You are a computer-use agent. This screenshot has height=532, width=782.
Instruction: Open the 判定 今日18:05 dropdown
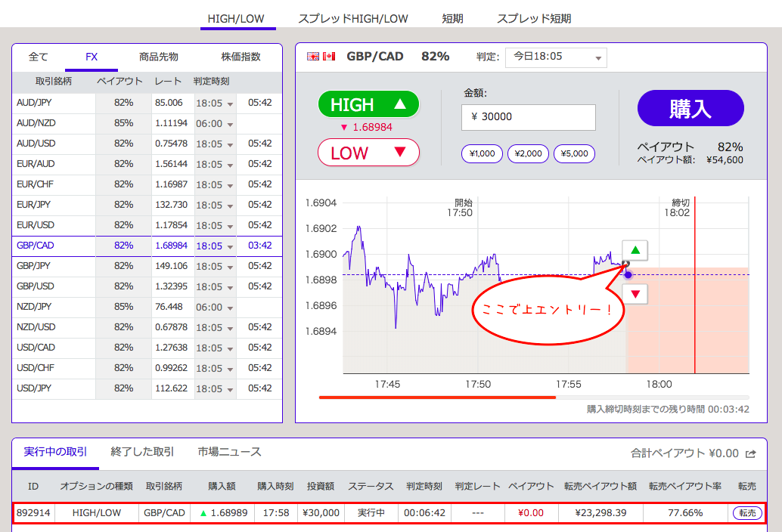pyautogui.click(x=556, y=57)
